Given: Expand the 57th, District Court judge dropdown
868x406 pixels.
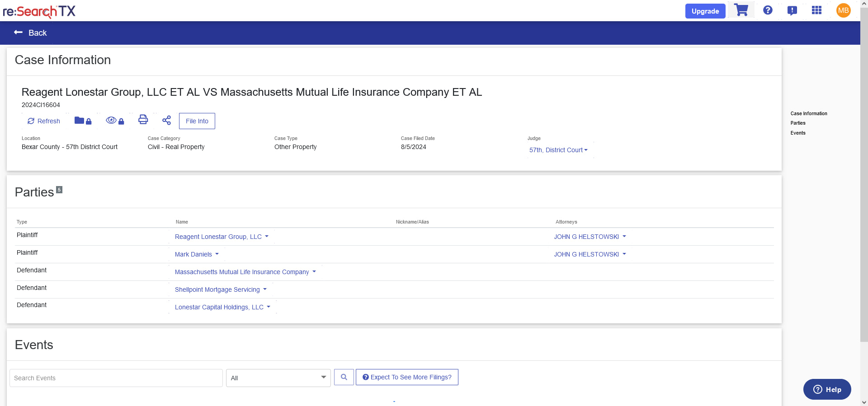Looking at the screenshot, I should tap(558, 150).
